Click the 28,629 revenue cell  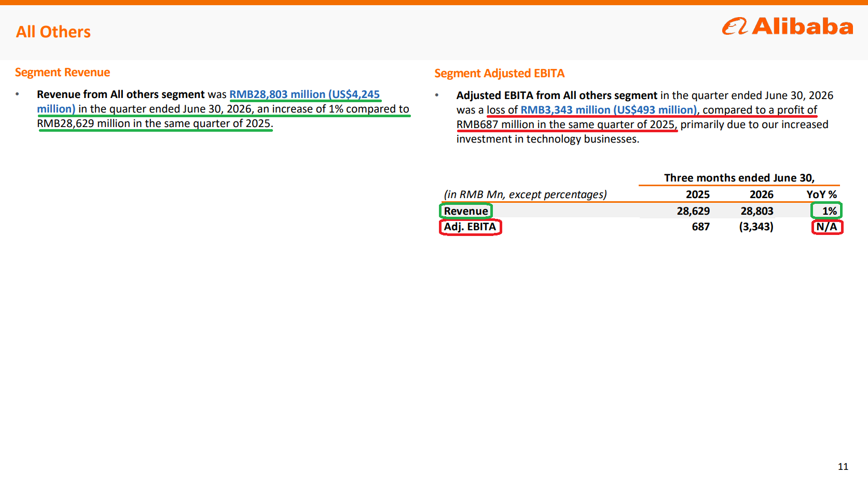click(x=693, y=211)
